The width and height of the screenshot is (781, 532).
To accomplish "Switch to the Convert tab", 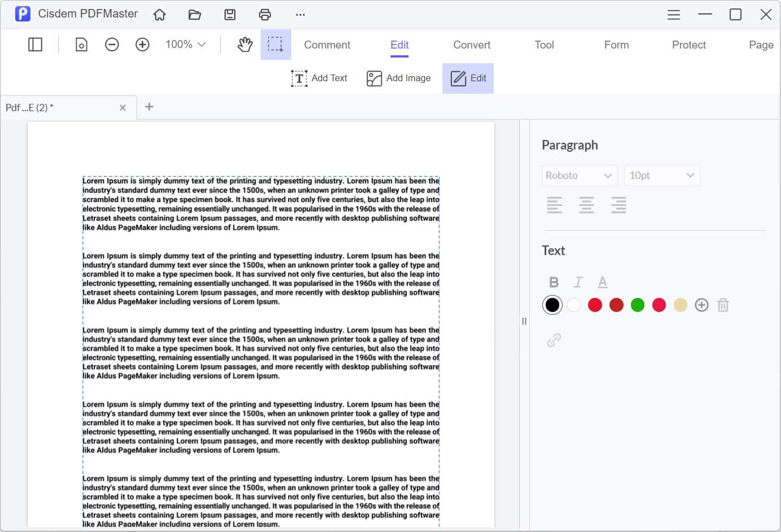I will [471, 45].
